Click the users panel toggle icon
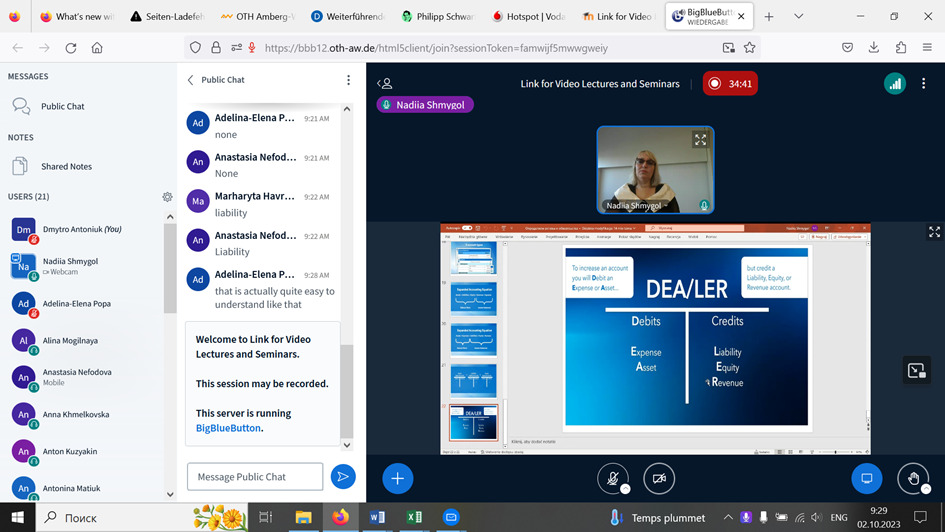The height and width of the screenshot is (532, 945). (385, 84)
